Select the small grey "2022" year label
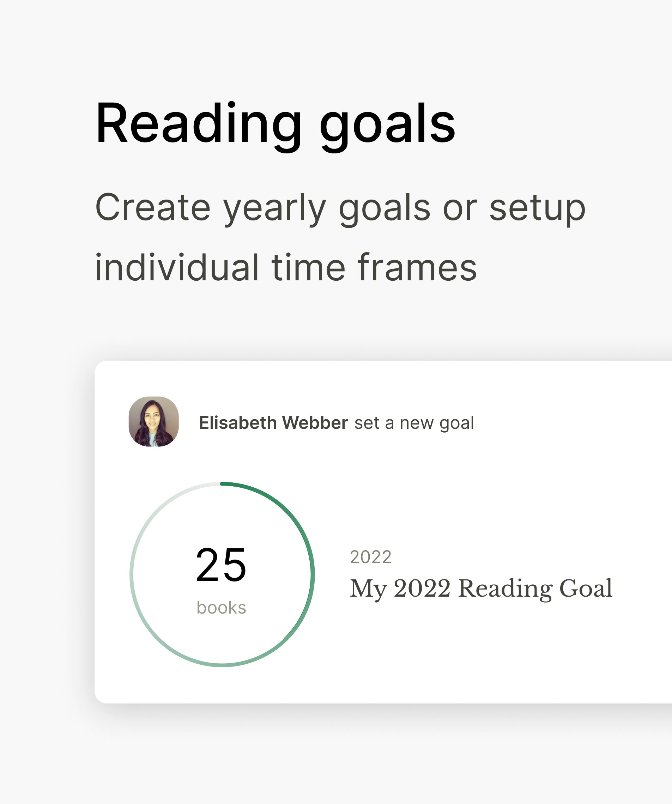The height and width of the screenshot is (804, 672). pos(370,557)
